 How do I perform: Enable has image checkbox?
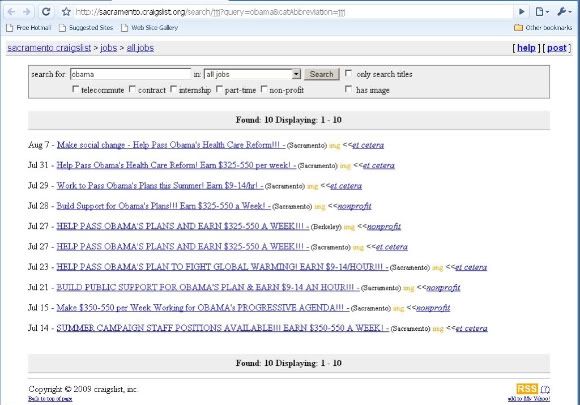tap(348, 89)
